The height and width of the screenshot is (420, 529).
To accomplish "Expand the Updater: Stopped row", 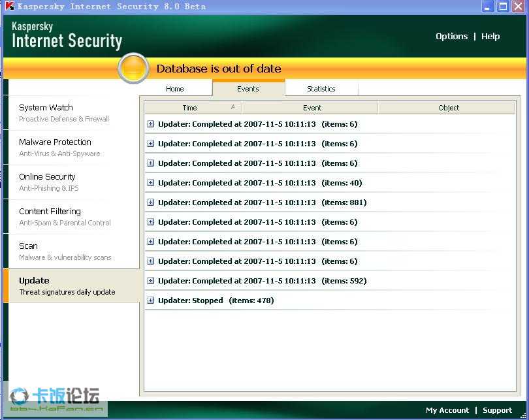I will click(150, 300).
